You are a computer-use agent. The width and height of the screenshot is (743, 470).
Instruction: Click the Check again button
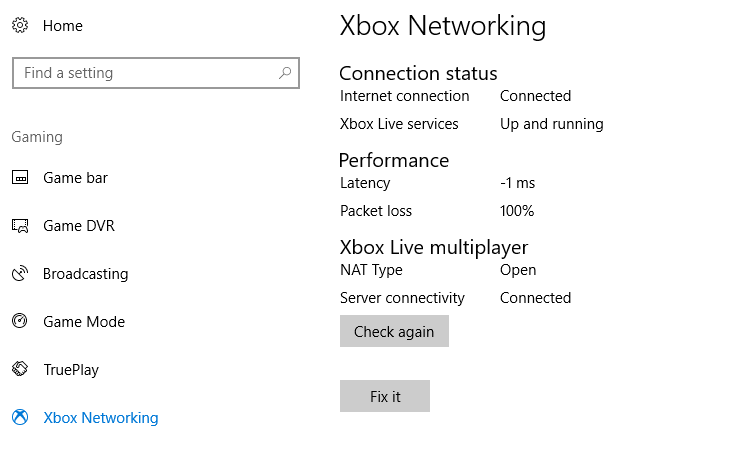coord(394,331)
